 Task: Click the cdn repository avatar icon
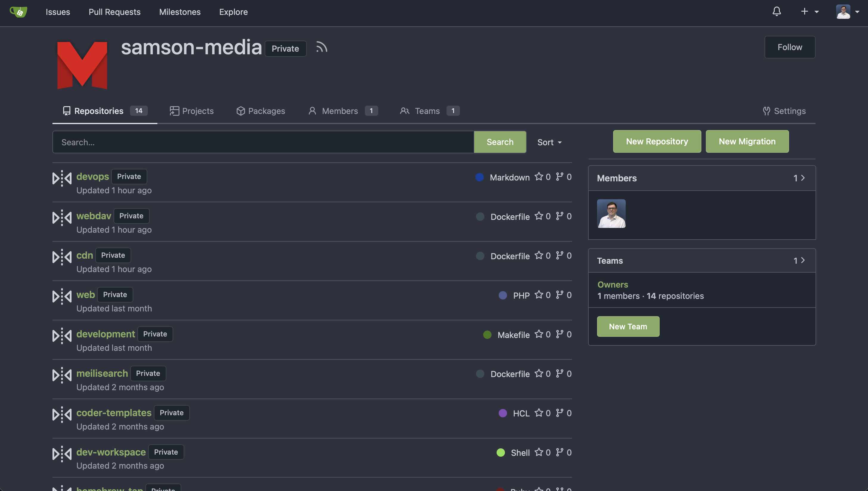coord(62,257)
